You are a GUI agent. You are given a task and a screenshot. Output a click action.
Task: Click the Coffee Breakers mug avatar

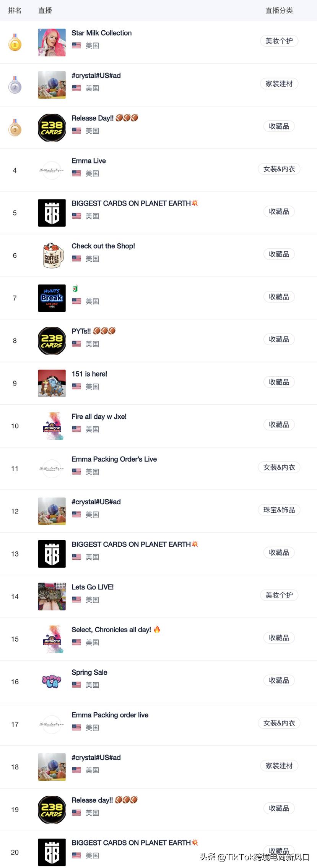click(x=52, y=256)
